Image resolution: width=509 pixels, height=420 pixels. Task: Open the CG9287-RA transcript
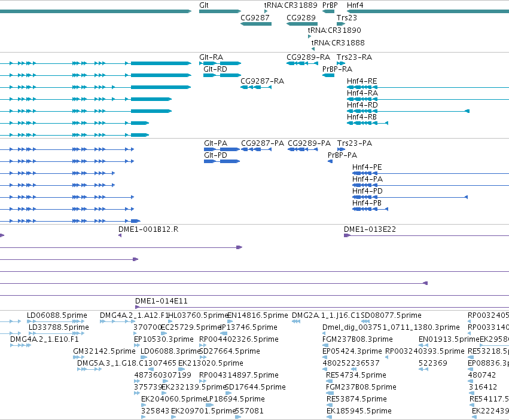tap(256, 87)
